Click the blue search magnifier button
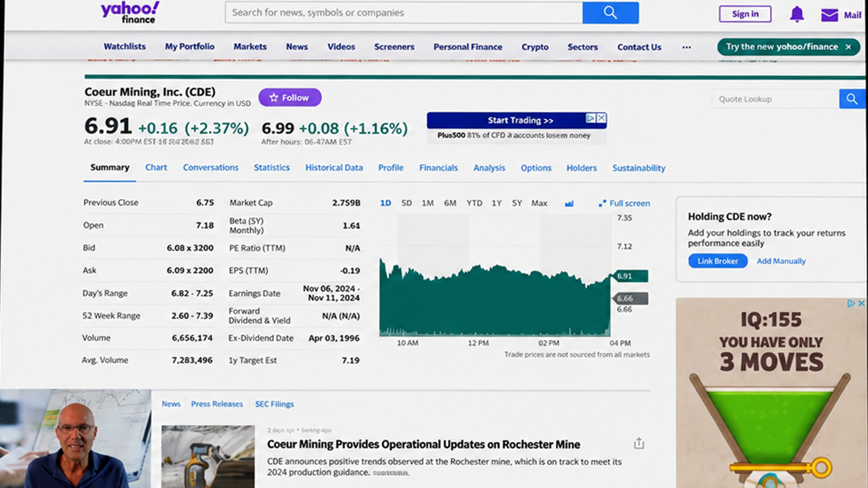 [610, 13]
